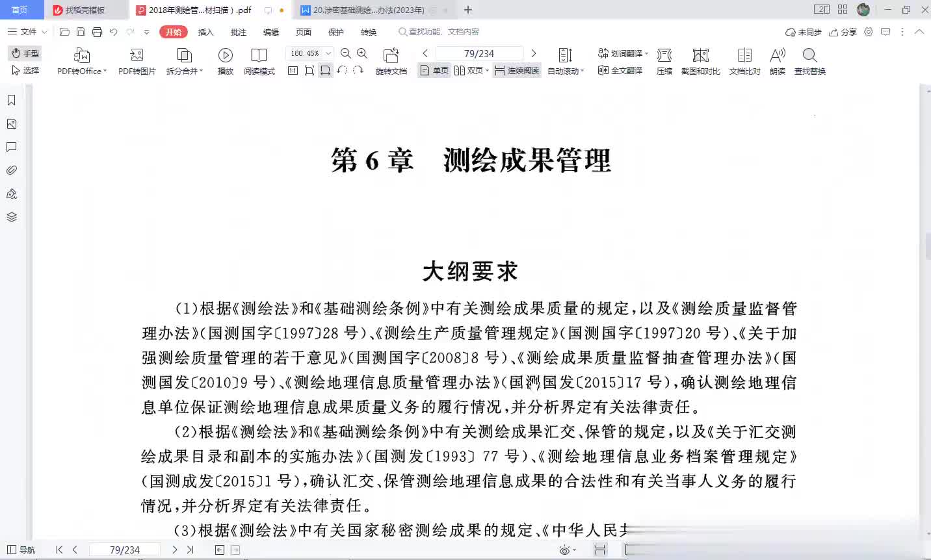Click the page number field in toolbar
The width and height of the screenshot is (931, 560).
click(479, 53)
